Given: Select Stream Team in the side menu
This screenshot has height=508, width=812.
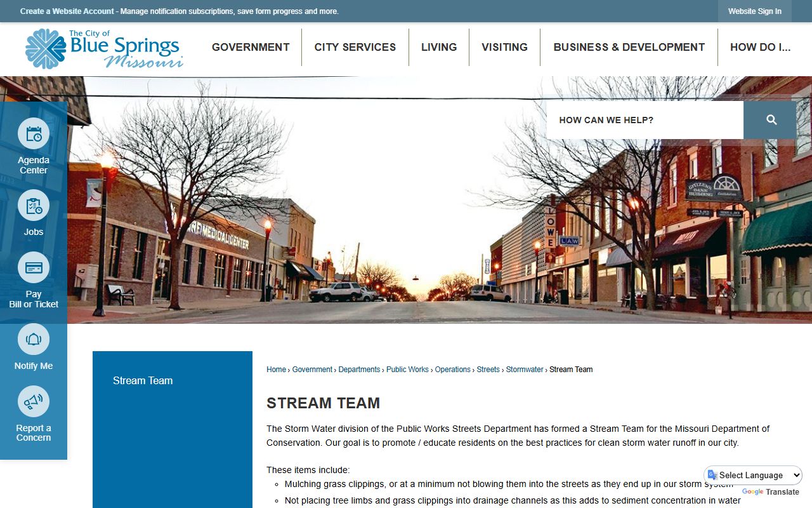Looking at the screenshot, I should point(143,380).
